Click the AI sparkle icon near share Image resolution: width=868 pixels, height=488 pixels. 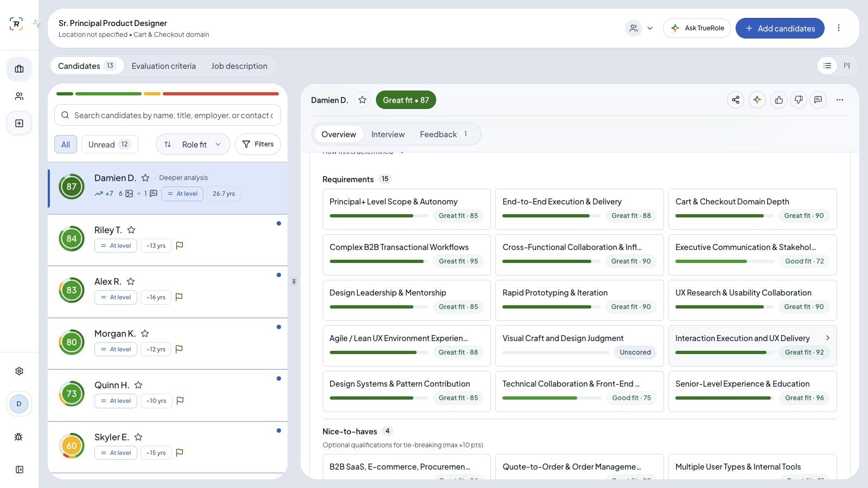coord(757,100)
